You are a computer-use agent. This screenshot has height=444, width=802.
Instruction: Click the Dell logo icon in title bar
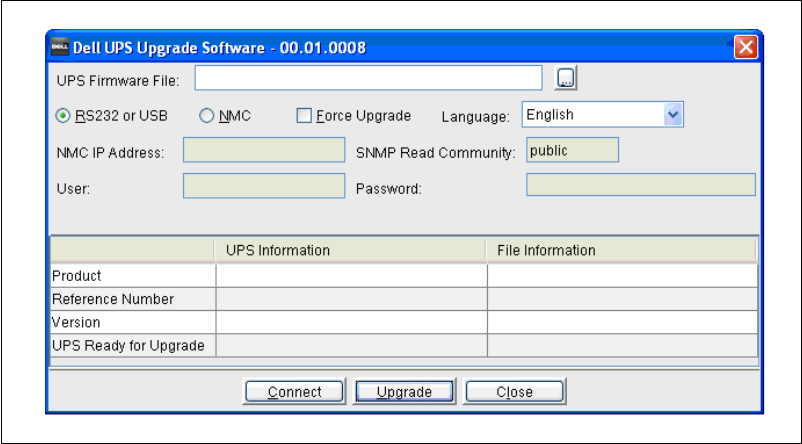click(x=60, y=48)
